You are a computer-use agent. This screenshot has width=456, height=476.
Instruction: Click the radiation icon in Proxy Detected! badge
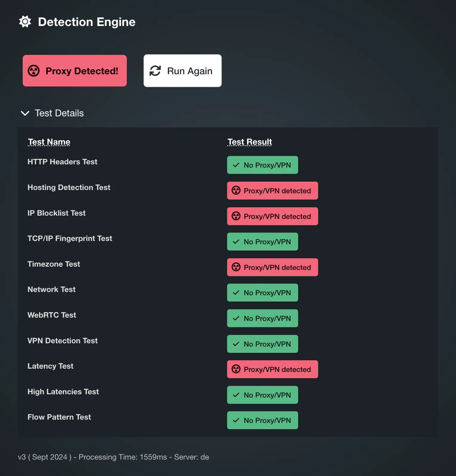point(34,71)
